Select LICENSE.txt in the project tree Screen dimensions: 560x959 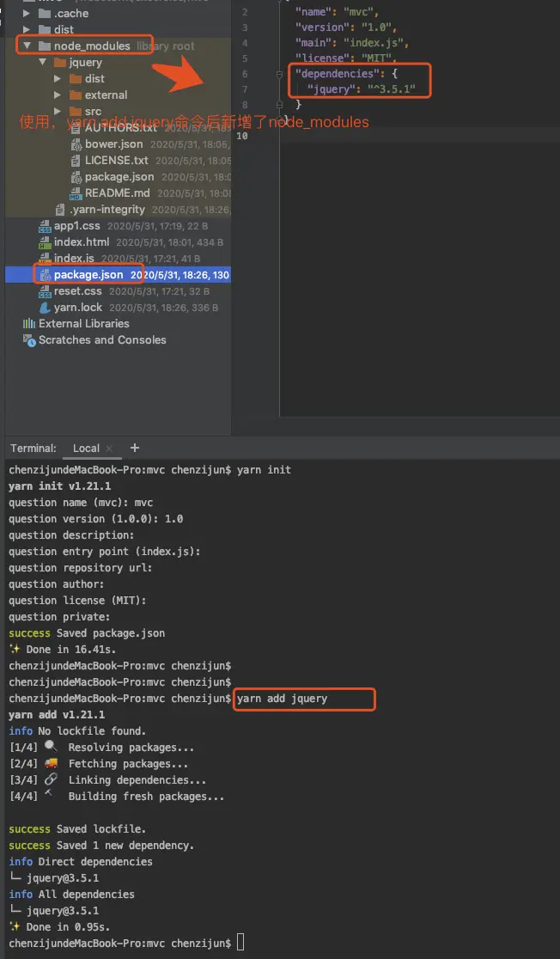tap(117, 160)
